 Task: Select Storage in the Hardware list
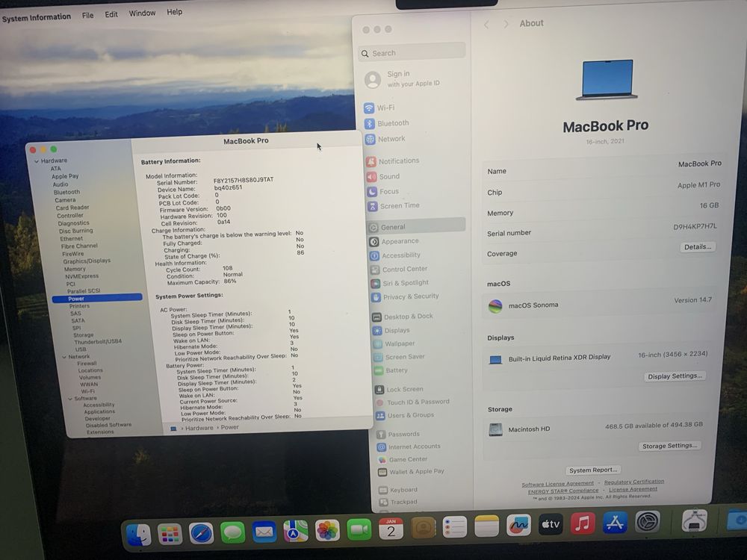coord(84,335)
